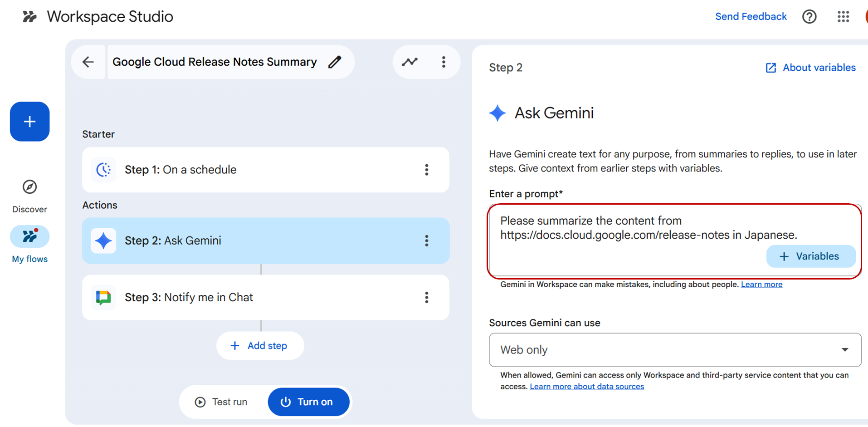Open Step 1 three-dot options menu
Screen dimensions: 868x427
[x=426, y=170]
